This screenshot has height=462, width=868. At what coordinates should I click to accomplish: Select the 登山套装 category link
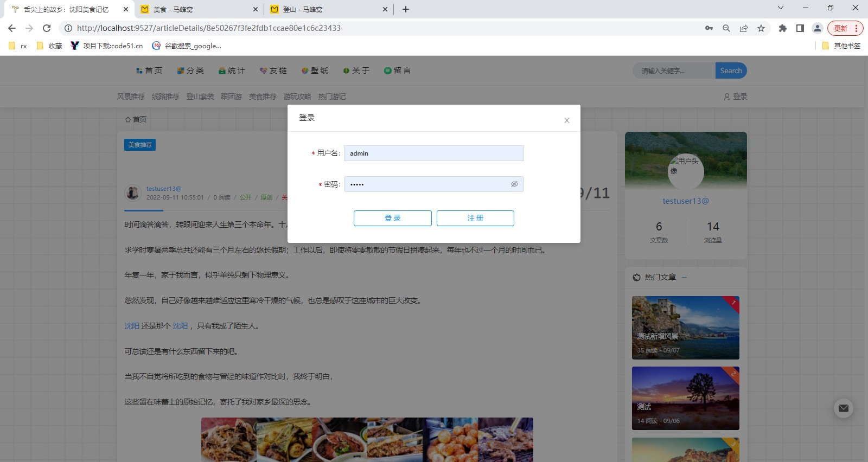point(200,97)
